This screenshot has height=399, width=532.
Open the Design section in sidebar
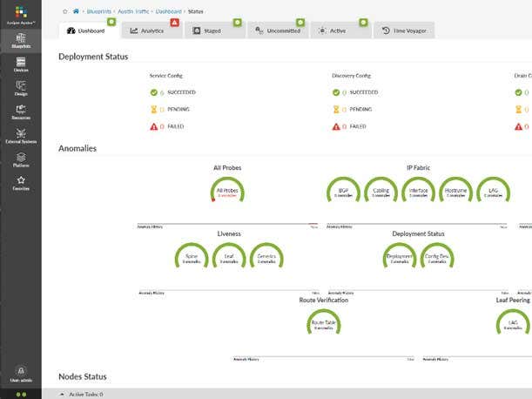tap(20, 88)
